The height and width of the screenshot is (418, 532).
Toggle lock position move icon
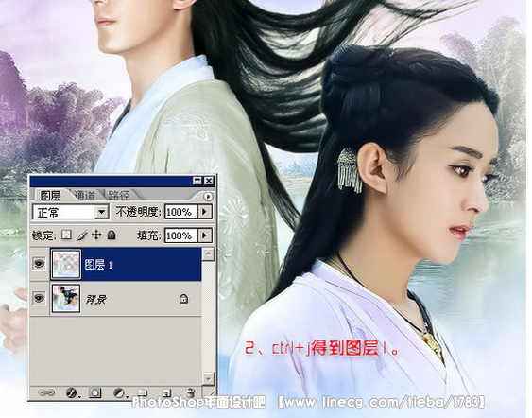pyautogui.click(x=96, y=235)
